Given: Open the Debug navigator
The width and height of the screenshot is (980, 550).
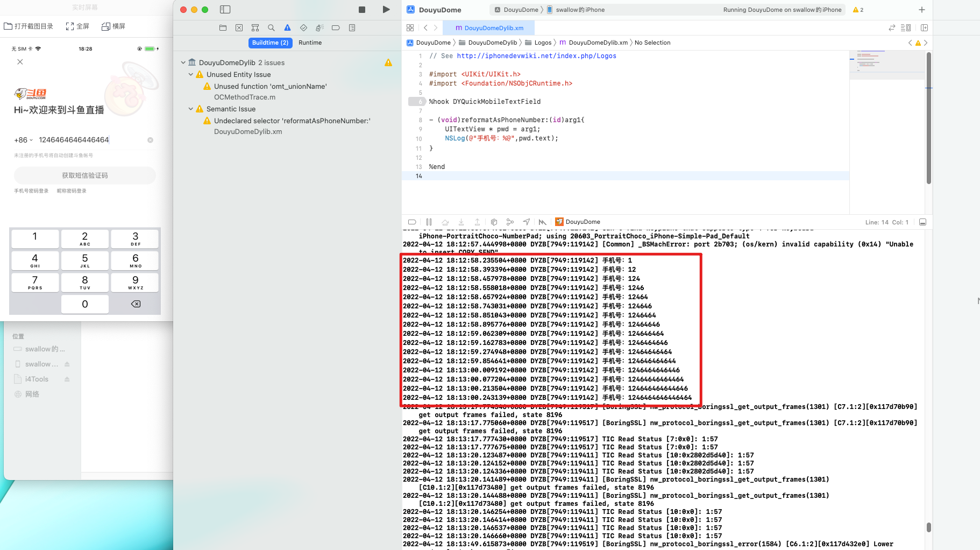Looking at the screenshot, I should pyautogui.click(x=319, y=27).
